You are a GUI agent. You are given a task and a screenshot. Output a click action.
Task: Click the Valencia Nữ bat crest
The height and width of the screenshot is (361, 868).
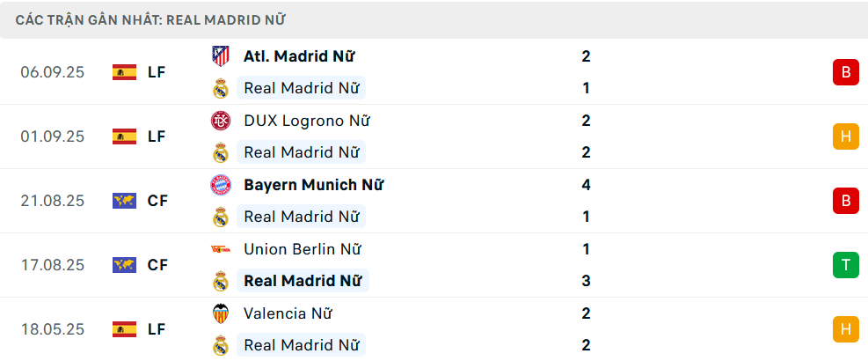220,313
